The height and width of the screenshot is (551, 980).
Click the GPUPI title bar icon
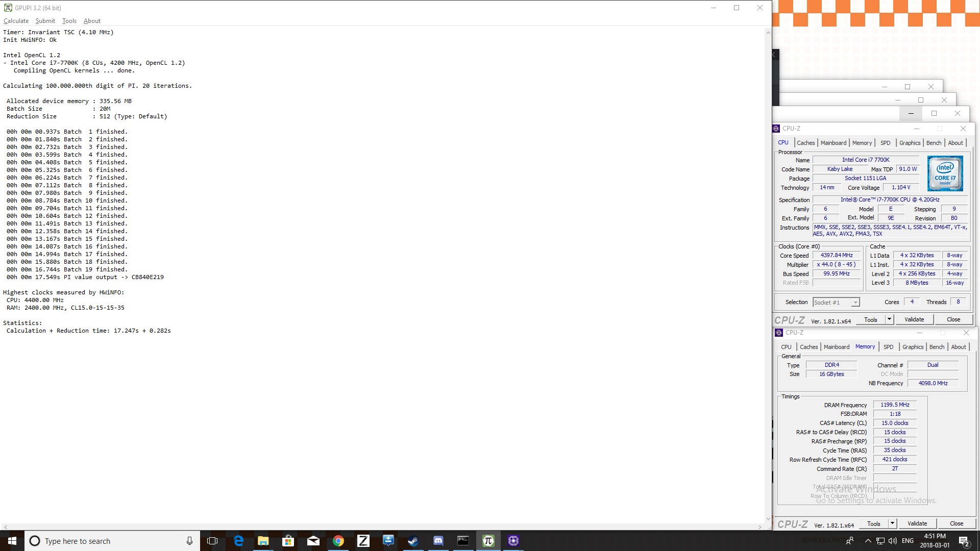point(8,8)
